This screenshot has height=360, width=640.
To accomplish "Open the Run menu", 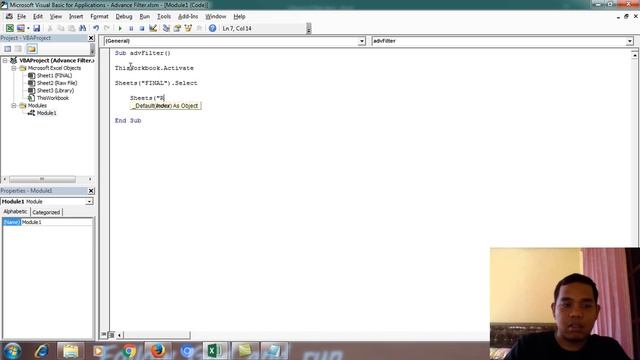I will coord(144,17).
